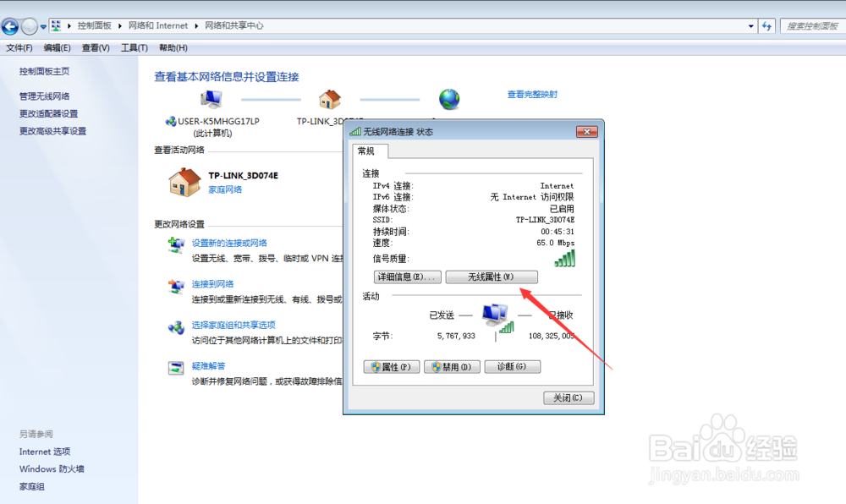This screenshot has width=846, height=504.
Task: Click the 详细信息 button
Action: pos(407,277)
